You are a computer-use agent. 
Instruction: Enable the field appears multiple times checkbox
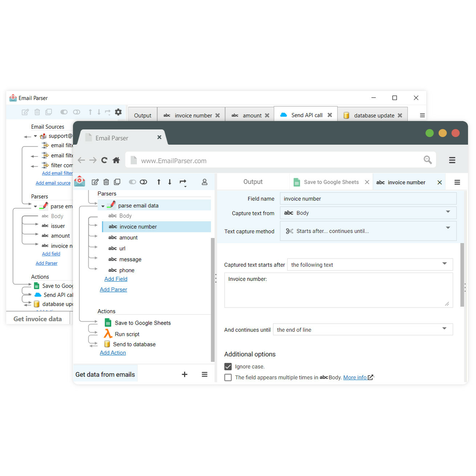[228, 377]
